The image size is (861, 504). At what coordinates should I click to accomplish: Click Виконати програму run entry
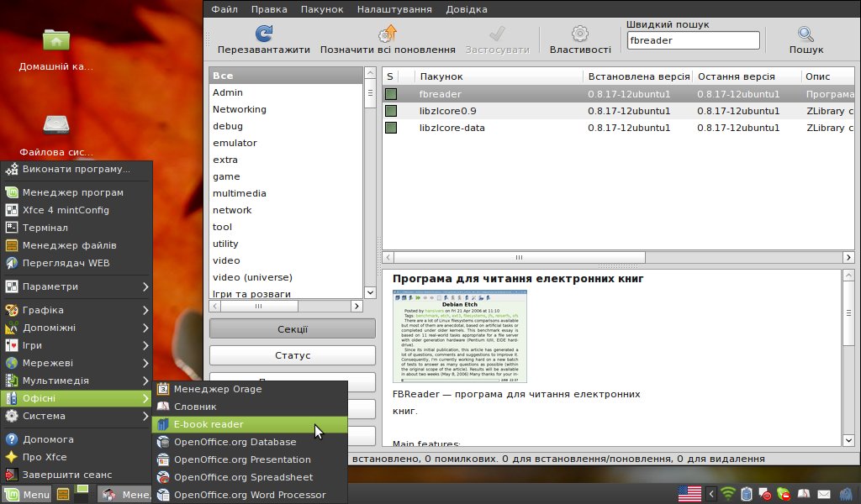tap(77, 169)
